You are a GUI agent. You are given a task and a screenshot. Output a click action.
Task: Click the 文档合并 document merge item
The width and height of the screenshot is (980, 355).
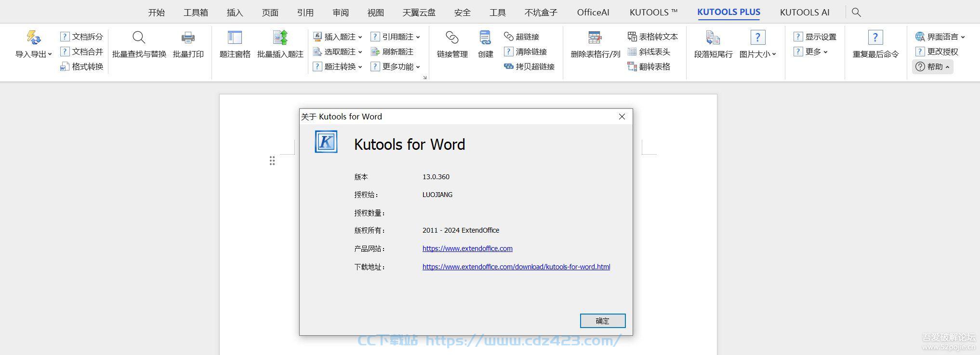81,52
